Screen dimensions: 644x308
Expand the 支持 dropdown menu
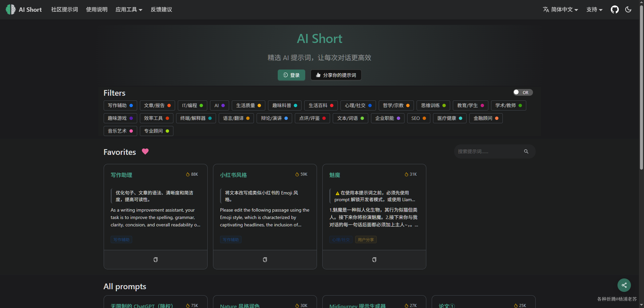click(x=594, y=9)
